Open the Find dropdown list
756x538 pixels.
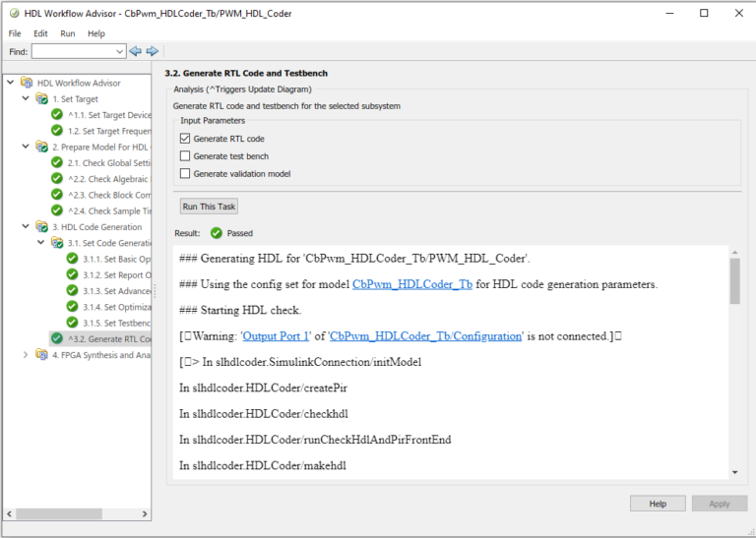(x=120, y=51)
